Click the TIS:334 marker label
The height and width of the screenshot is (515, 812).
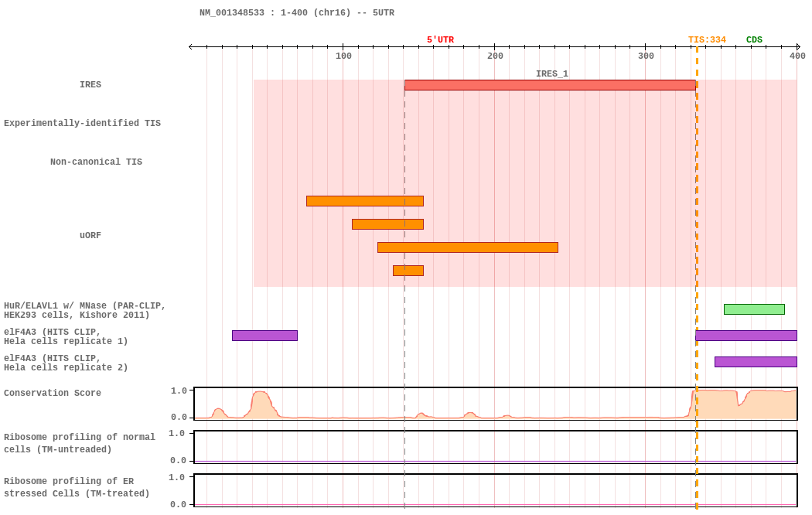[x=707, y=40]
